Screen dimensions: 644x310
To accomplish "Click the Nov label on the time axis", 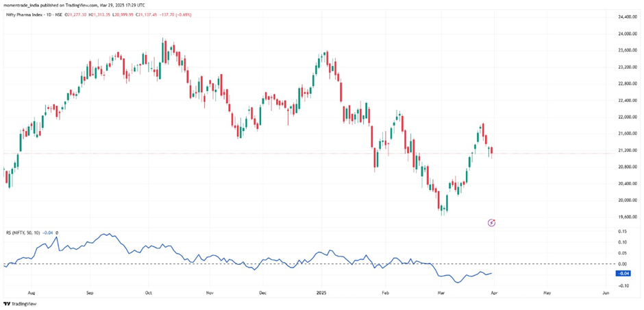I will 210,293.
